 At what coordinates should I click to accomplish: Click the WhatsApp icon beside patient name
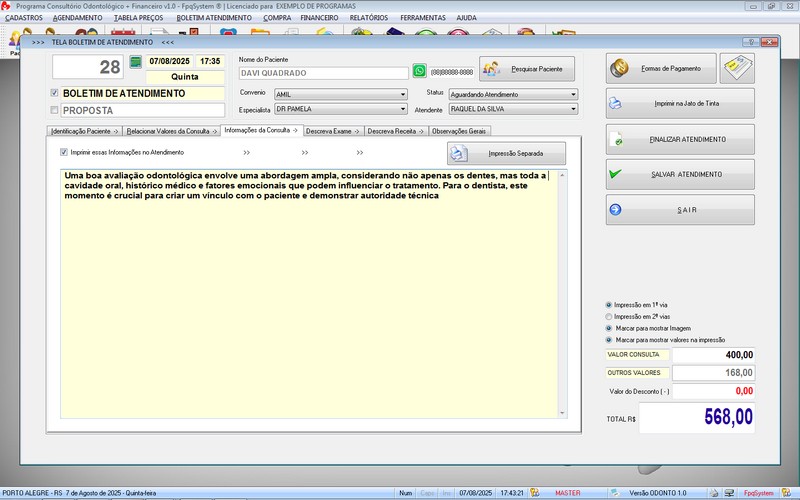point(418,72)
